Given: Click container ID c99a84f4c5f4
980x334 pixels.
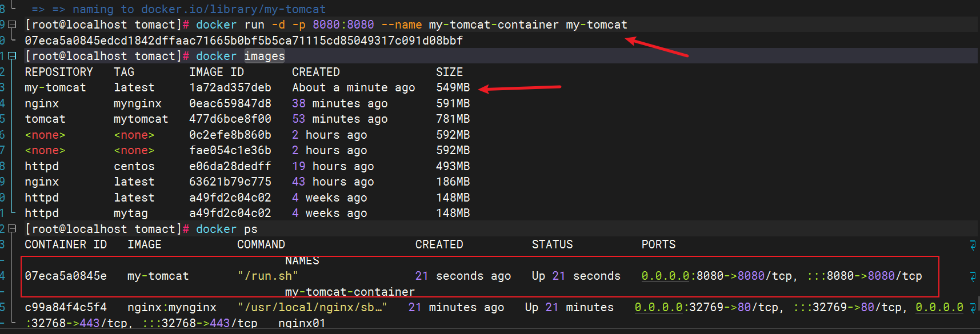Looking at the screenshot, I should click(66, 308).
